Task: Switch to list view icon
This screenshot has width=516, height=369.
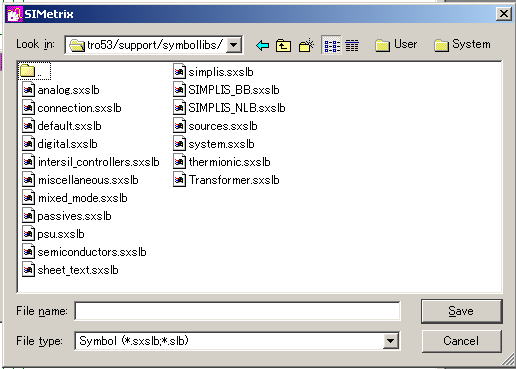Action: (332, 46)
